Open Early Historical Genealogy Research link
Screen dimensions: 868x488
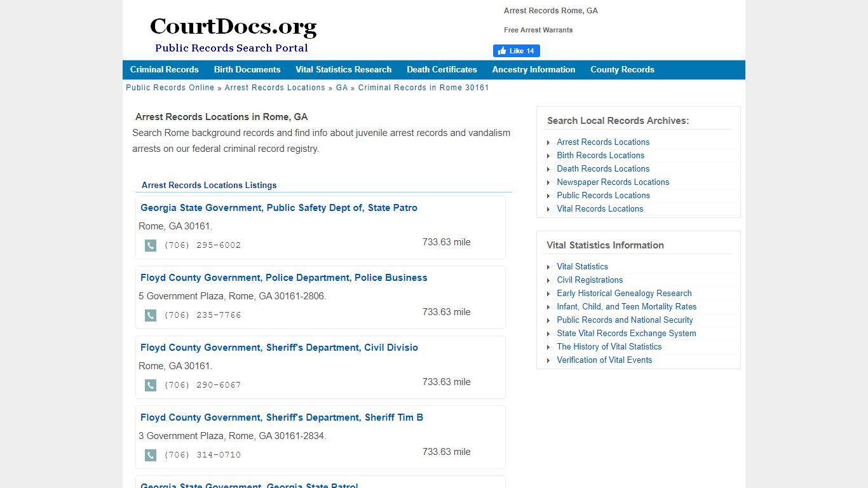click(624, 293)
